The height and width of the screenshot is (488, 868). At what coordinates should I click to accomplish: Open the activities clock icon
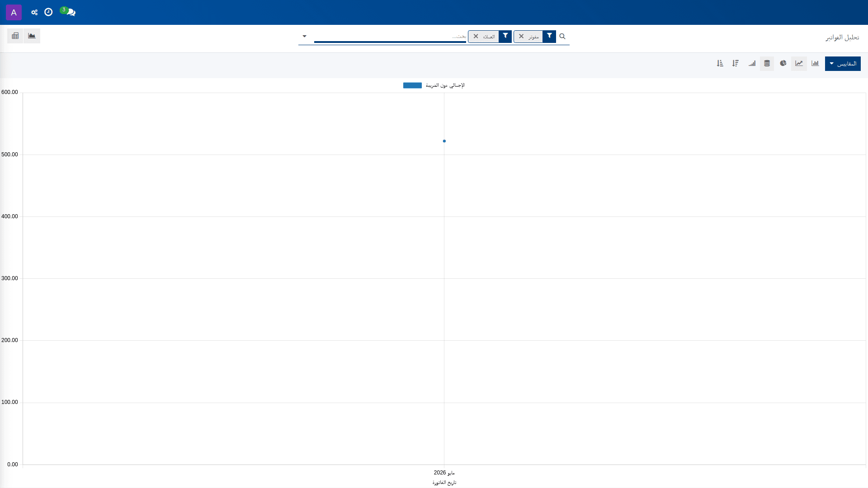(48, 12)
